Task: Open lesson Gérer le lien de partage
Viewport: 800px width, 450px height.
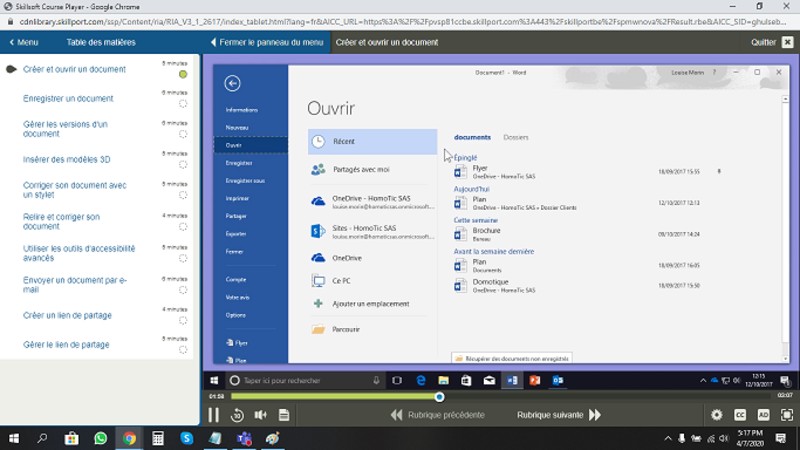Action: point(66,345)
